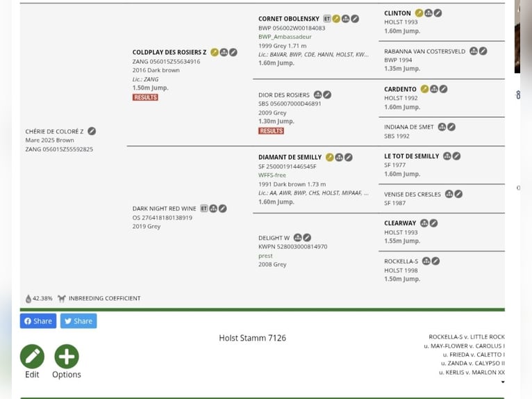Screen dimensions: 532x399
Task: Click the pencil icon beside Chérie de Coloré Z
Action: pyautogui.click(x=92, y=131)
